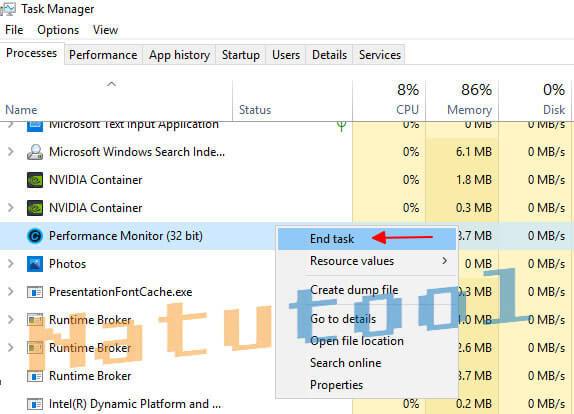
Task: Expand Microsoft Windows Search Indexer process group
Action: pyautogui.click(x=11, y=152)
